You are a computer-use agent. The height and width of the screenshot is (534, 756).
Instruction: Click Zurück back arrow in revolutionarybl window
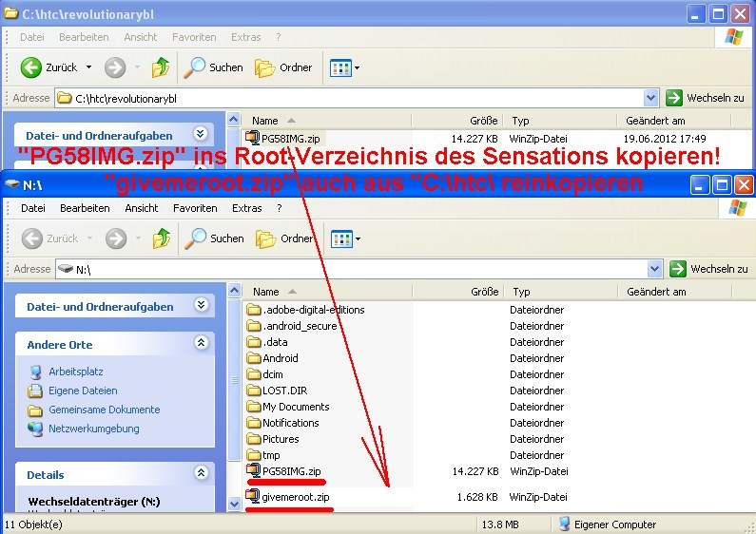(x=32, y=67)
